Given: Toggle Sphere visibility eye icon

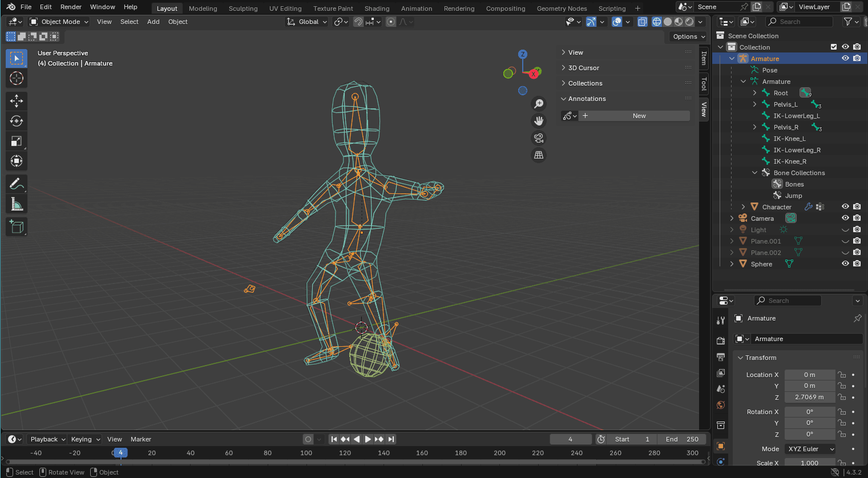Looking at the screenshot, I should [x=845, y=264].
